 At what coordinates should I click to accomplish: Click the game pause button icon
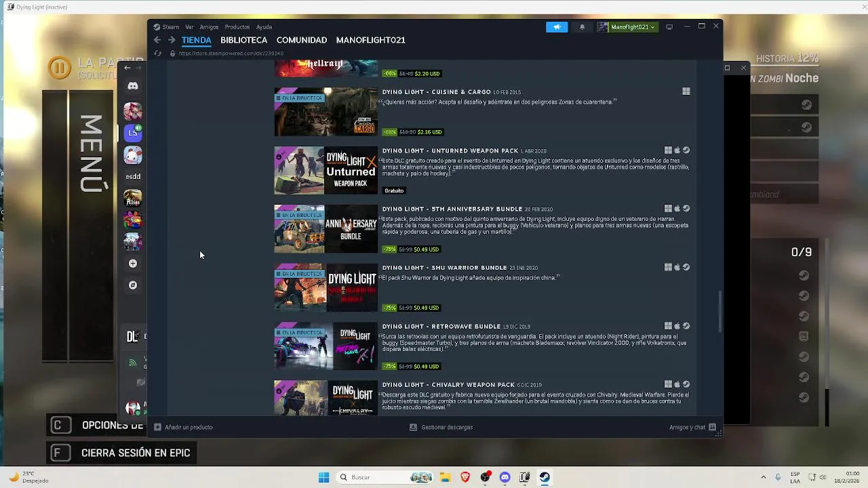pyautogui.click(x=60, y=67)
